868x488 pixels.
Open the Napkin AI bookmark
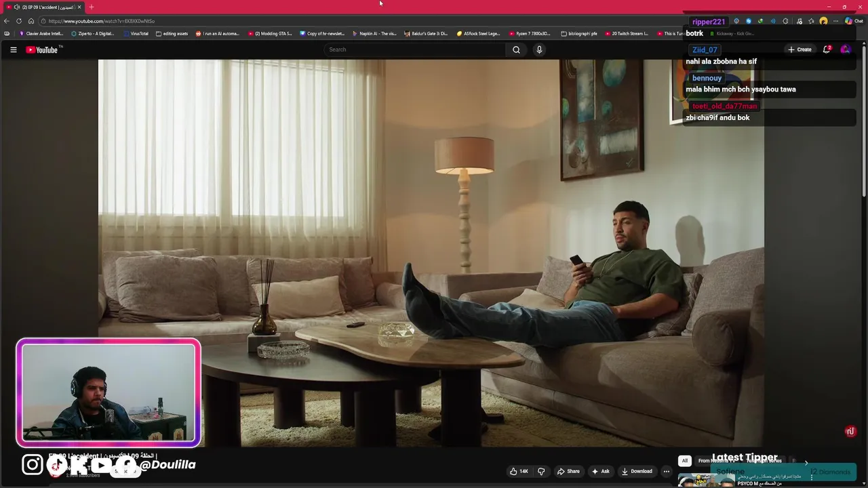374,33
